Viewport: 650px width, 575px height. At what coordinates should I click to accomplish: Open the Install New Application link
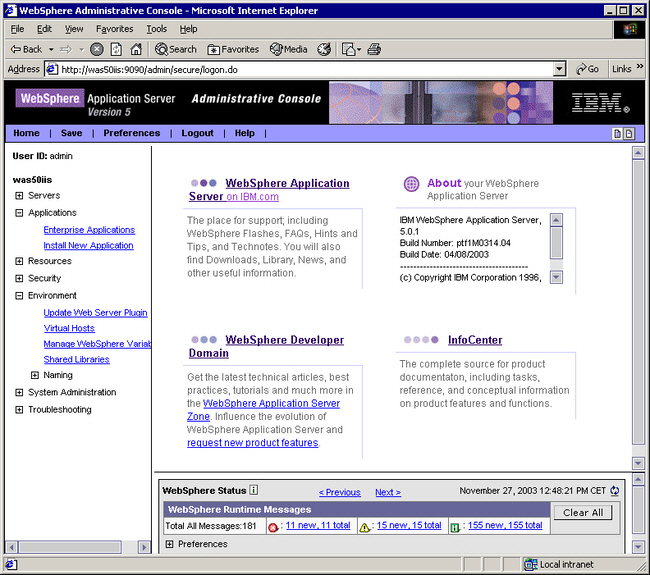coord(88,245)
